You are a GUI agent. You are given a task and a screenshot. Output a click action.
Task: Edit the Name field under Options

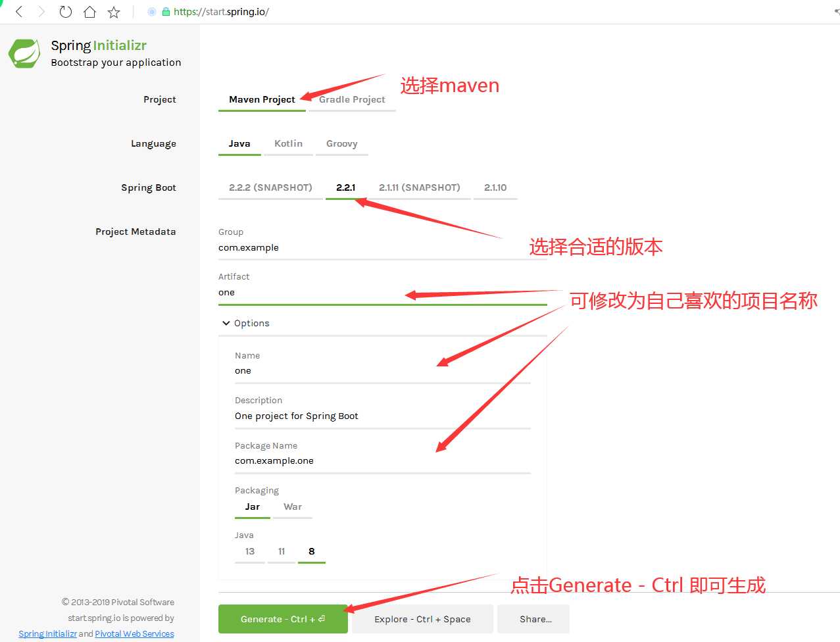383,371
